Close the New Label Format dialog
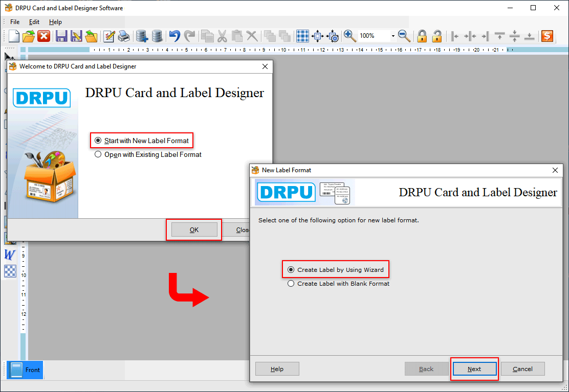 tap(555, 170)
